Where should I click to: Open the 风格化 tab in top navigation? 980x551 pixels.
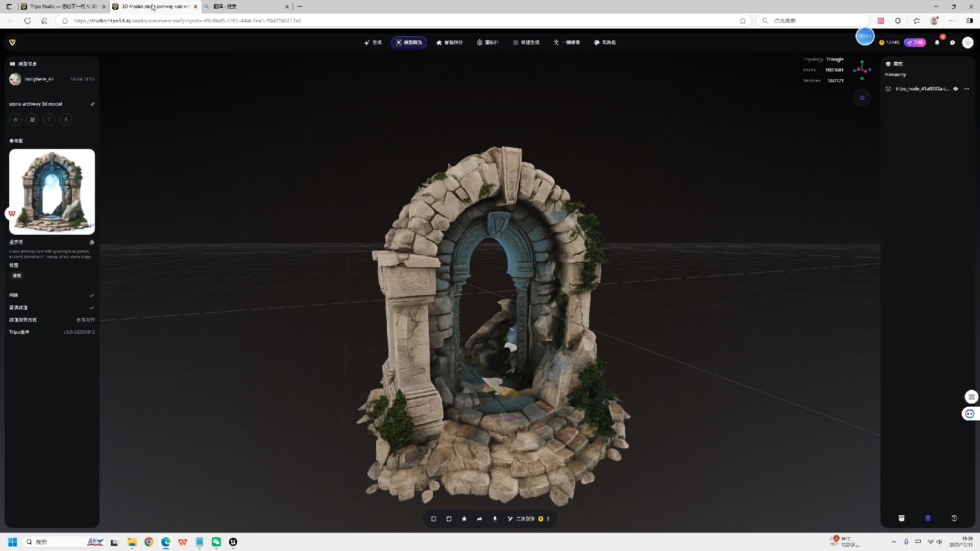pos(605,42)
